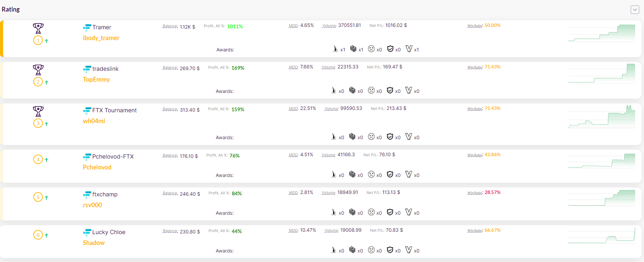Open the Shadow username link
644x262 pixels.
pyautogui.click(x=94, y=243)
